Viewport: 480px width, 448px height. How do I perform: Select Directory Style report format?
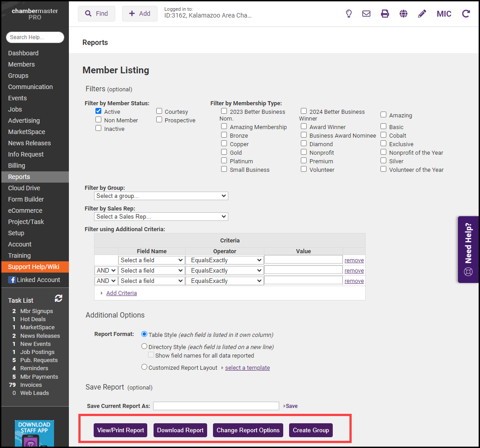pos(144,346)
